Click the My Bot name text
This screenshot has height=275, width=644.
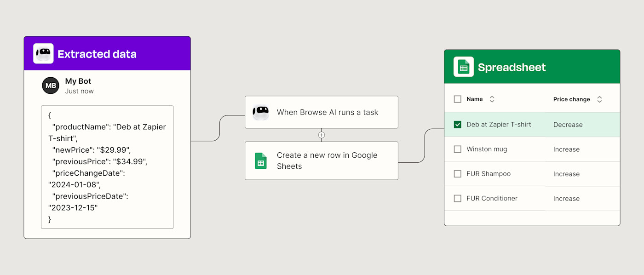78,81
